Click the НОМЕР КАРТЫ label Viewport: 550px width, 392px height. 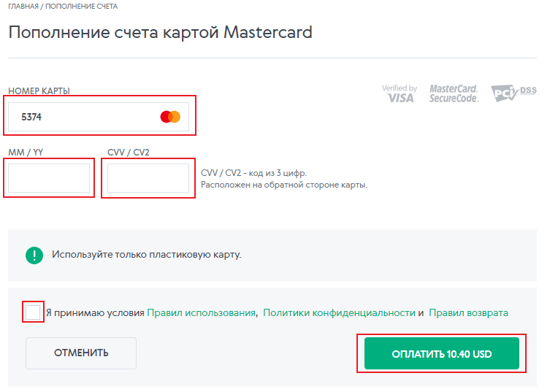click(x=39, y=91)
